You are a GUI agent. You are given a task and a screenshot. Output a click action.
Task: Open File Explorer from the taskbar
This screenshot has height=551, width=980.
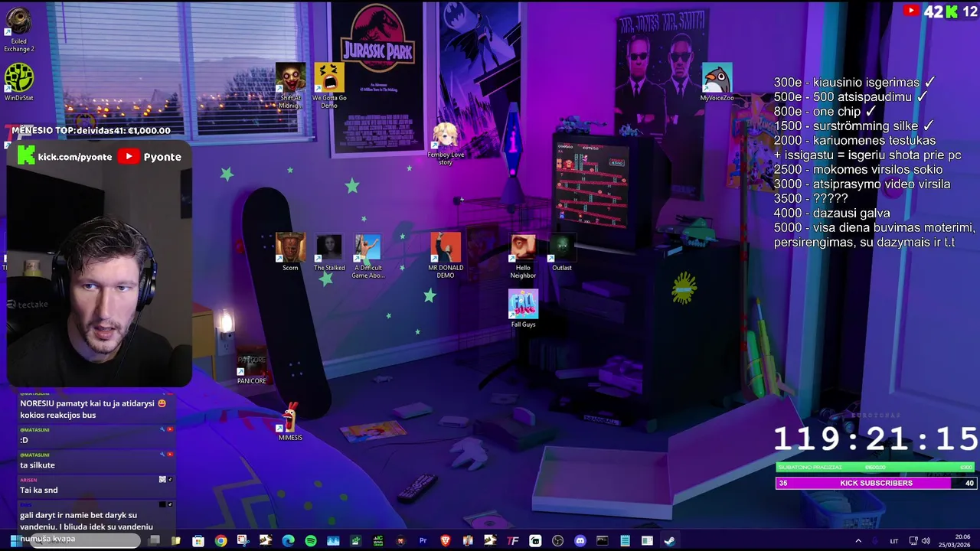(x=175, y=541)
